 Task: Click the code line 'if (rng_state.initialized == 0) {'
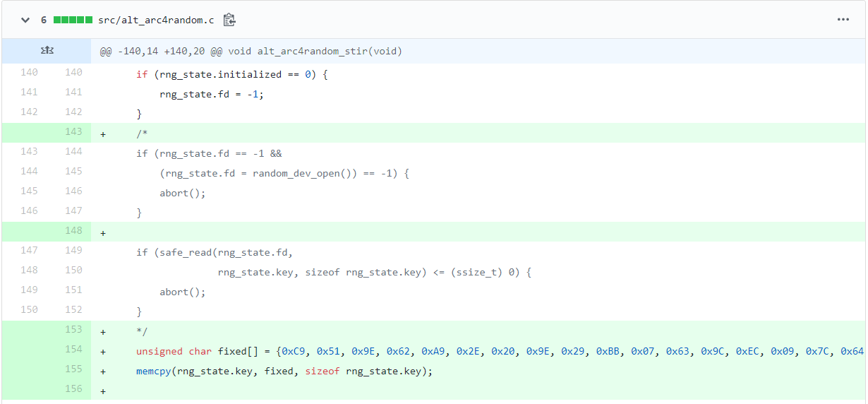click(232, 74)
